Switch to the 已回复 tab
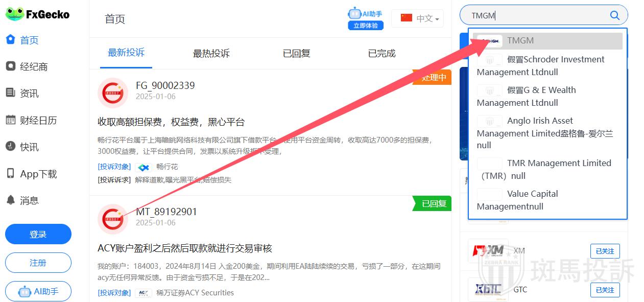 (x=296, y=53)
